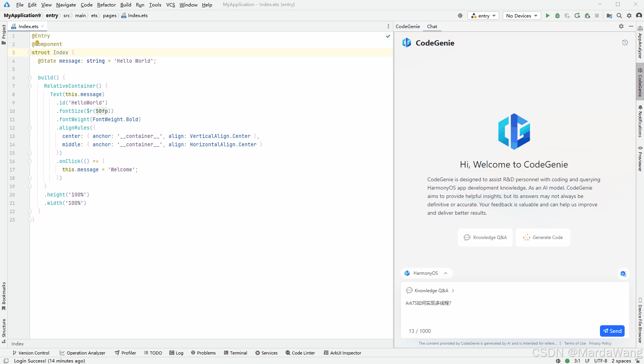Expand the HarmonyOS model selector
The width and height of the screenshot is (644, 364).
426,273
